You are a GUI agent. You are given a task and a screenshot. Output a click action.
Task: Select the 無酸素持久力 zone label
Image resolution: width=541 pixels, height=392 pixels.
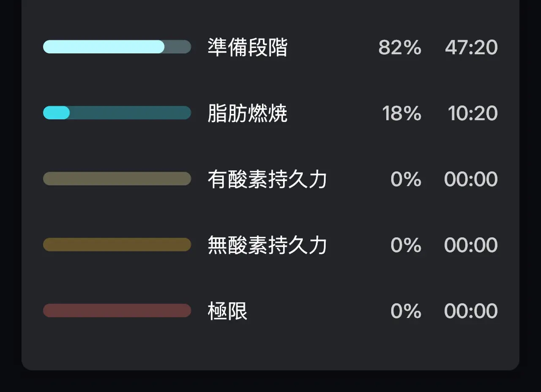click(x=267, y=245)
